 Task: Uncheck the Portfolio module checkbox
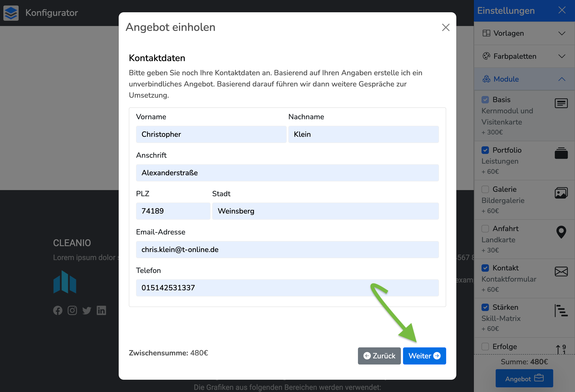(x=485, y=150)
